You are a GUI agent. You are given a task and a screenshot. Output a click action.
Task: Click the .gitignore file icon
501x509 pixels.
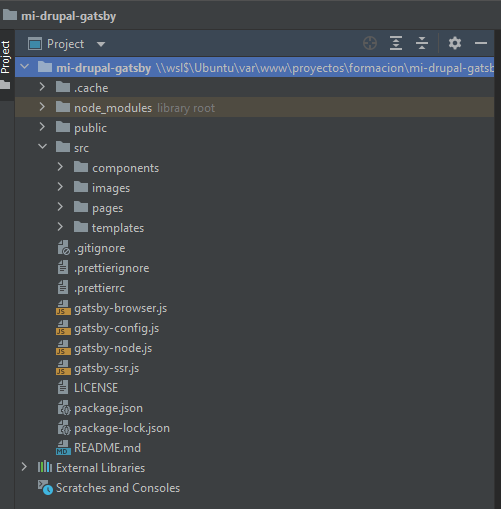63,248
